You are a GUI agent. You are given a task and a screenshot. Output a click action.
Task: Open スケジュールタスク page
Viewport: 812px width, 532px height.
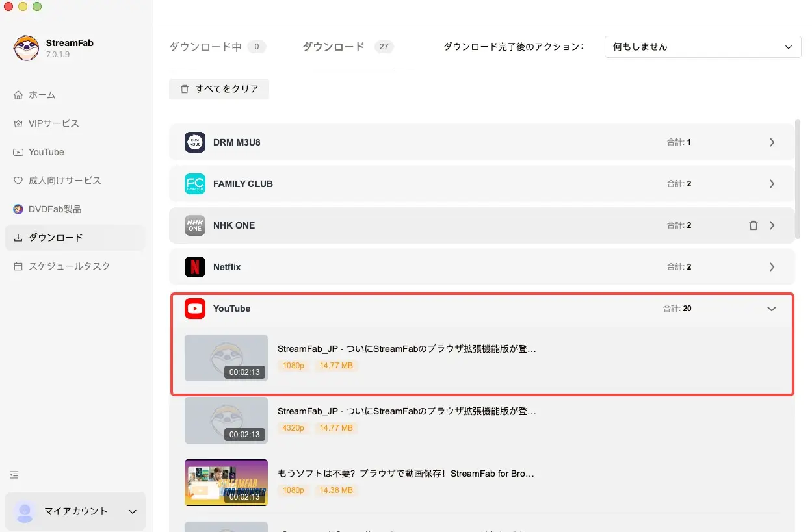[x=75, y=266]
